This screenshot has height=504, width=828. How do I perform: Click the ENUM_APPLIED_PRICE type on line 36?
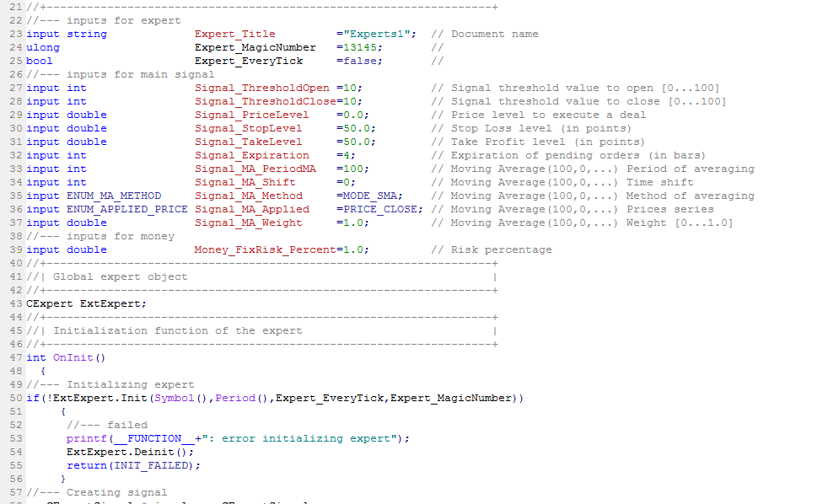126,210
